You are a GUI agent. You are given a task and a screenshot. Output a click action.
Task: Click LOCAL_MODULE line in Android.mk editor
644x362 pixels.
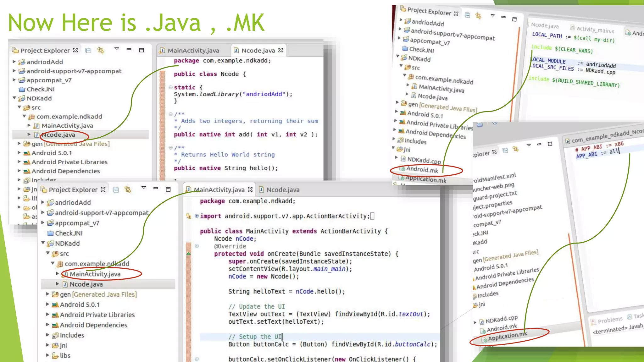point(573,63)
